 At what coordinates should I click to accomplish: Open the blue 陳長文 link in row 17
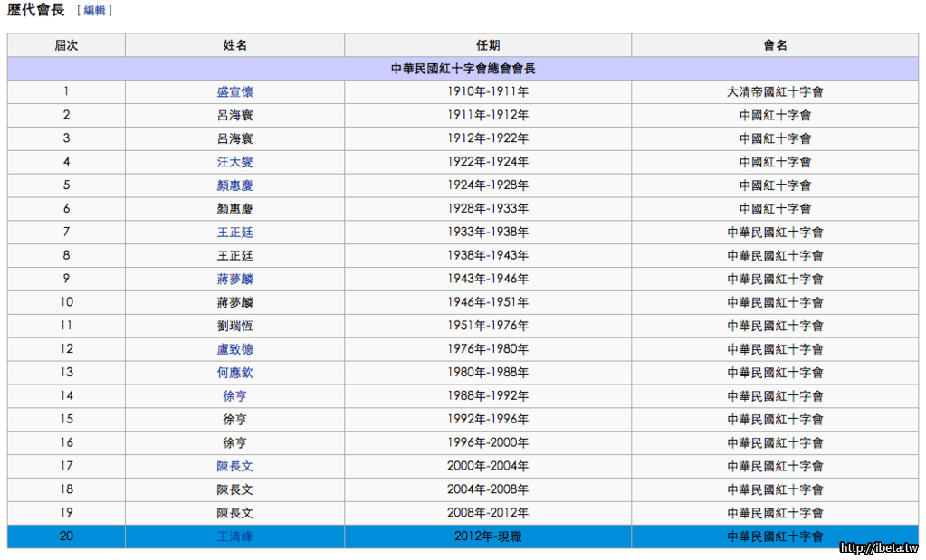[234, 466]
